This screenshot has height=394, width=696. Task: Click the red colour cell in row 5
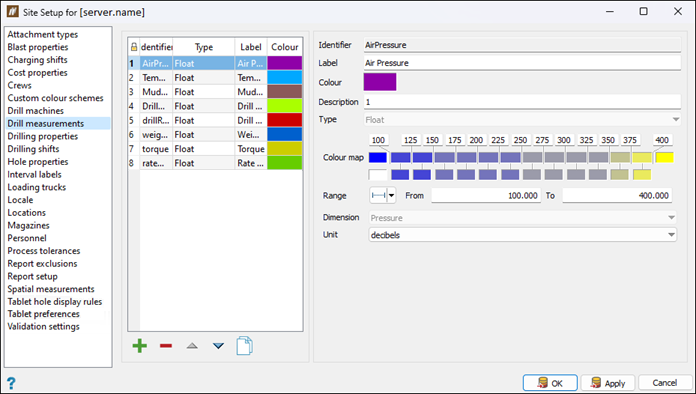[x=285, y=120]
